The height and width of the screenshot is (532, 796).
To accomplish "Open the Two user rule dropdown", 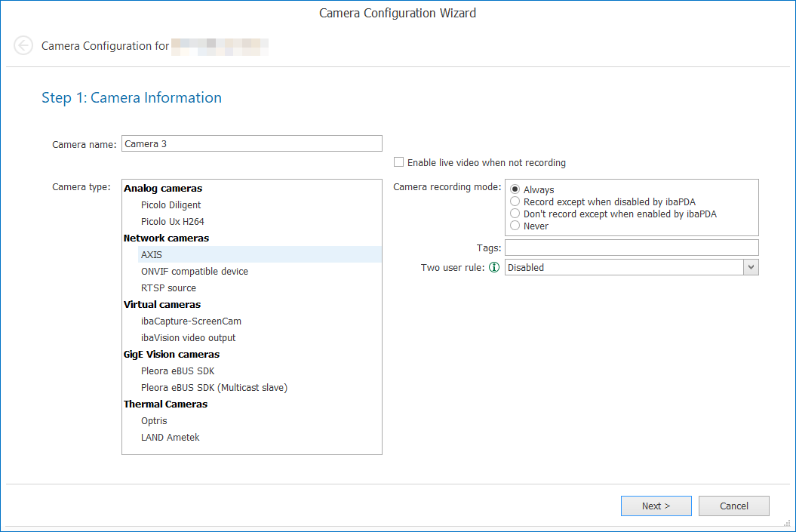I will tap(751, 268).
